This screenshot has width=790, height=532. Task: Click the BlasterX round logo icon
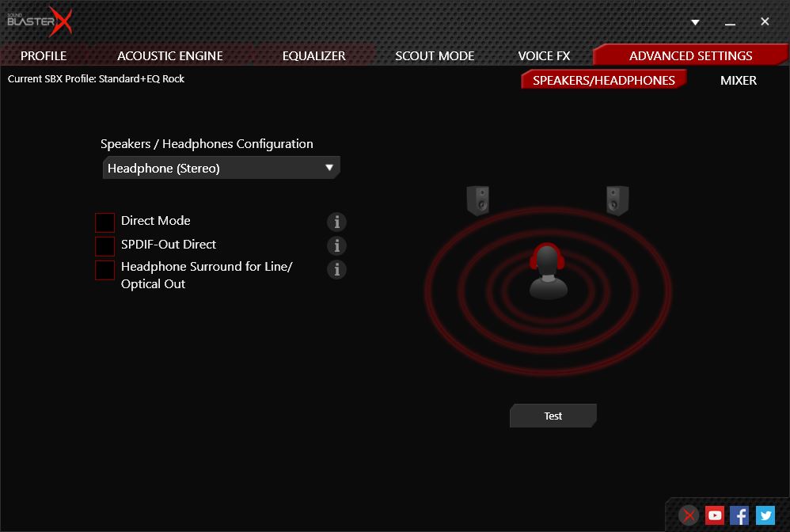689,515
